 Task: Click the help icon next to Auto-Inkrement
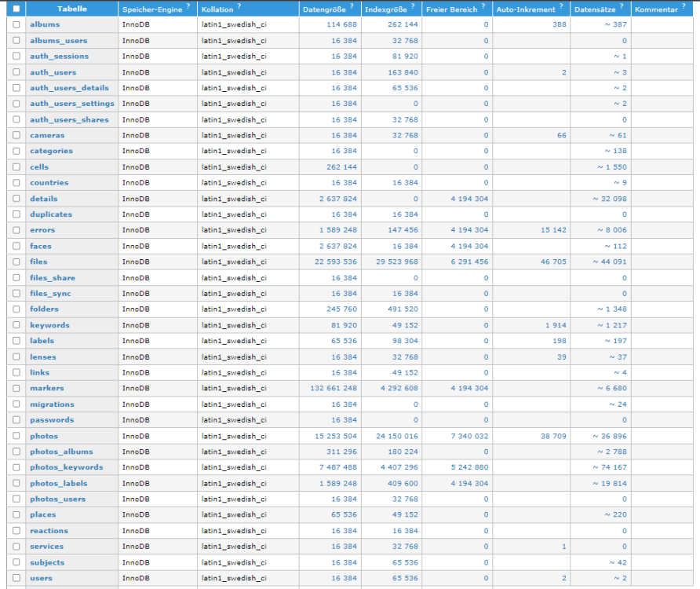(561, 6)
